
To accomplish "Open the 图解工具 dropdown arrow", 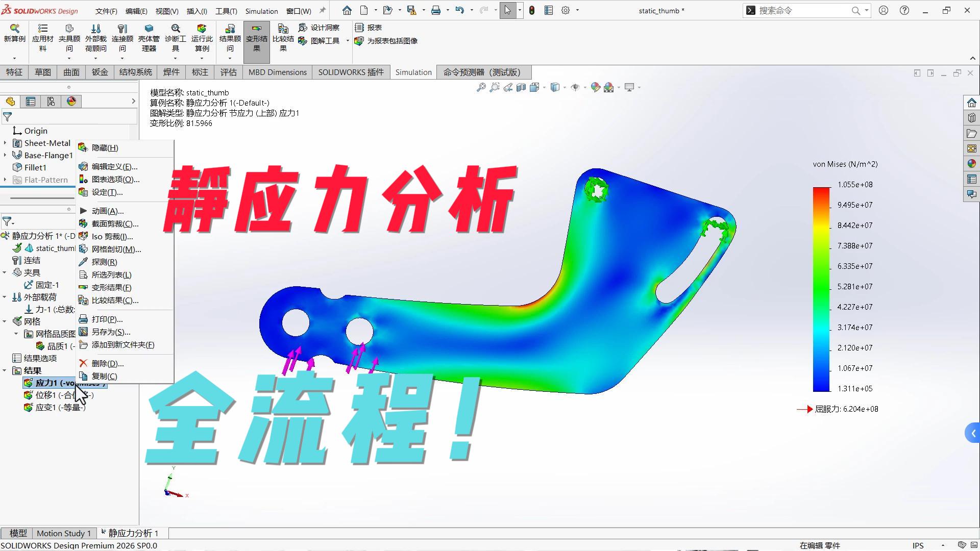I will [348, 41].
